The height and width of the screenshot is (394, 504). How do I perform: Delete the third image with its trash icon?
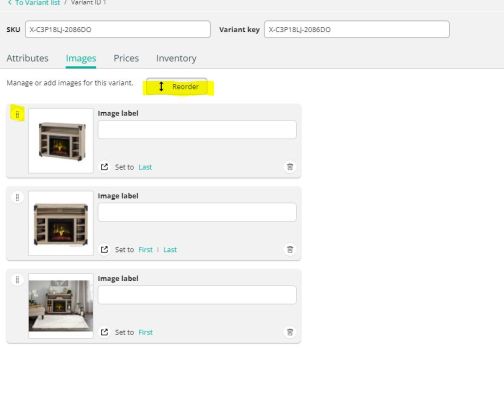(290, 332)
